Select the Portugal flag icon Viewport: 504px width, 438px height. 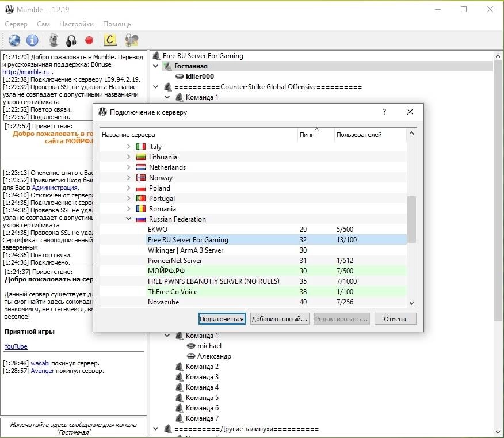pyautogui.click(x=141, y=199)
